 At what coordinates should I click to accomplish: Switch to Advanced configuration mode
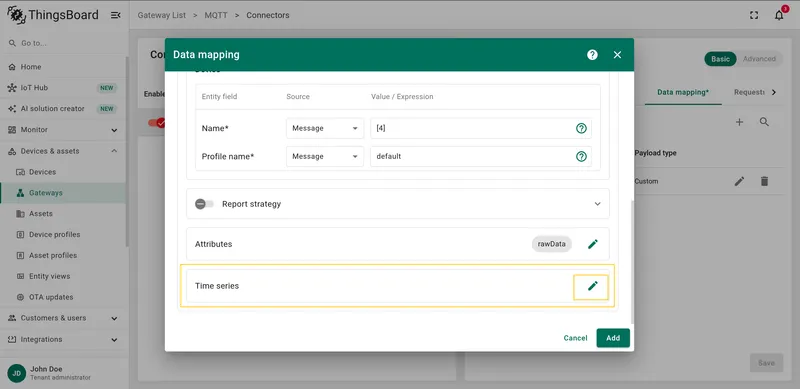[x=759, y=59]
